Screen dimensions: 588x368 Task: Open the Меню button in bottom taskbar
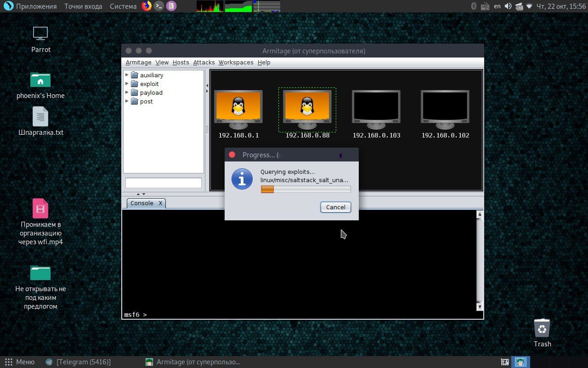tap(20, 362)
